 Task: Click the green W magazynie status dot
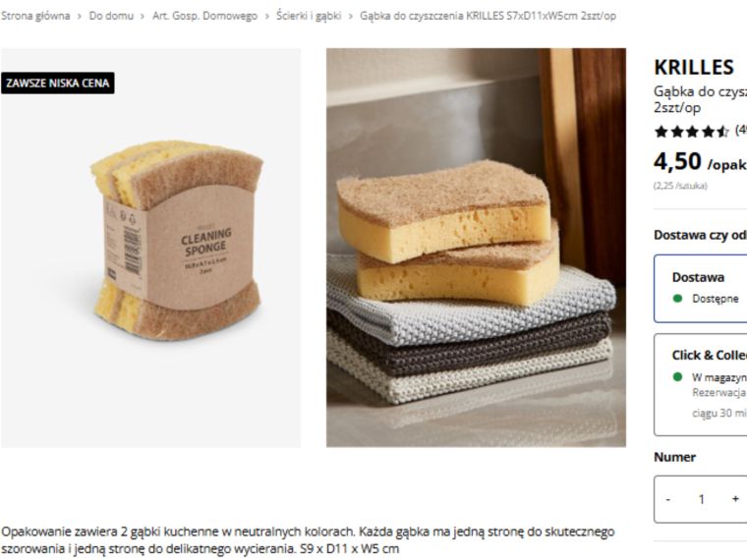click(x=677, y=377)
